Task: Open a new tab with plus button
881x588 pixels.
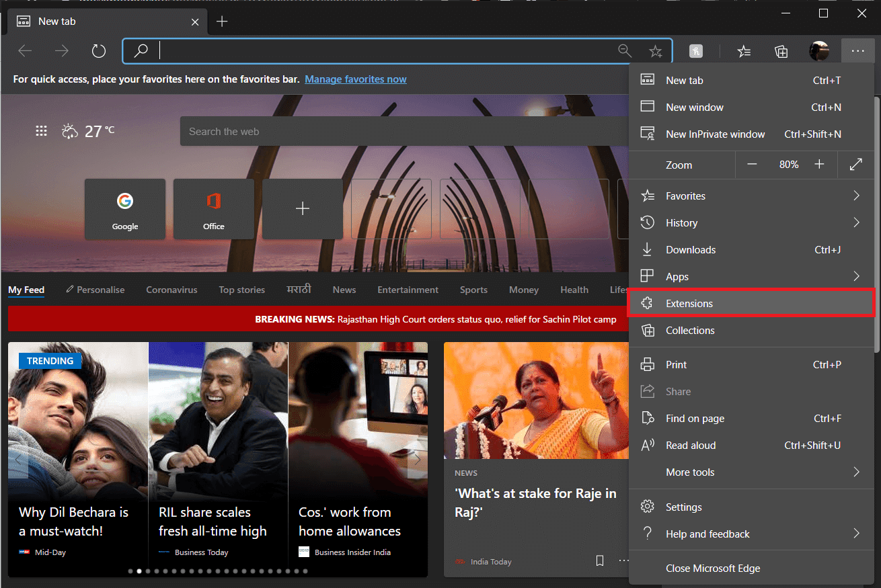Action: pos(222,22)
